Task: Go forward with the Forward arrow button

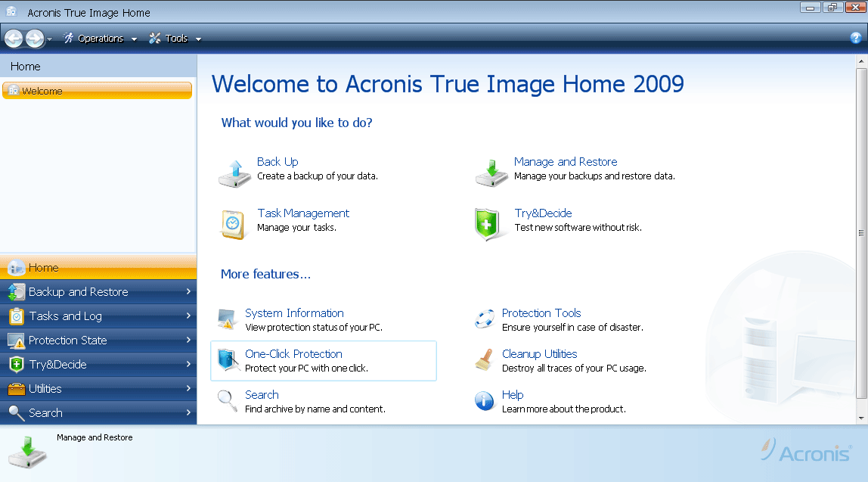Action: coord(34,39)
